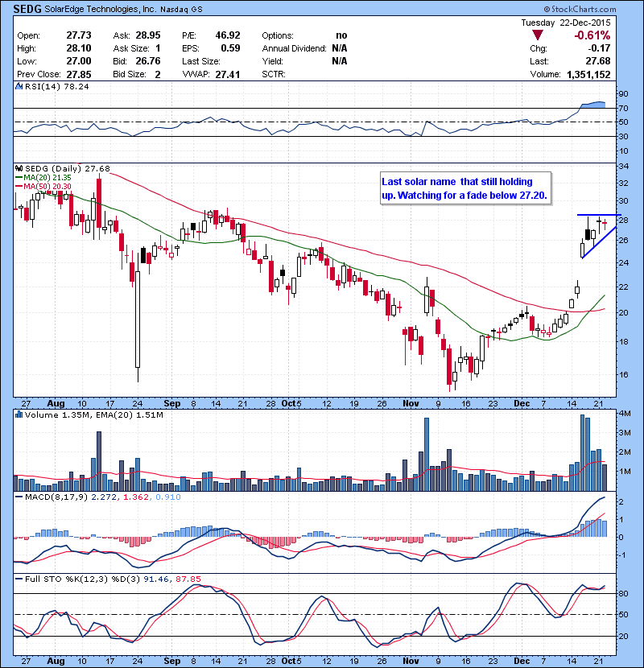Click the tall Aug 24 long-wick candlestick
The height and width of the screenshot is (668, 644).
click(x=138, y=317)
